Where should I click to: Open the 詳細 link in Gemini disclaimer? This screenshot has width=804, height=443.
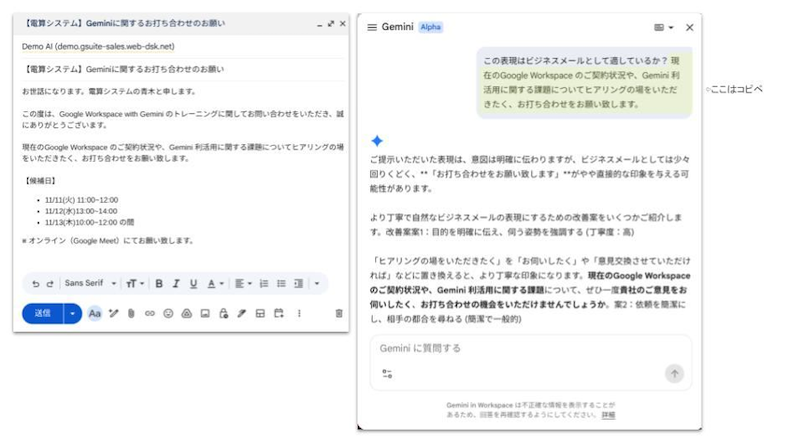coord(608,414)
